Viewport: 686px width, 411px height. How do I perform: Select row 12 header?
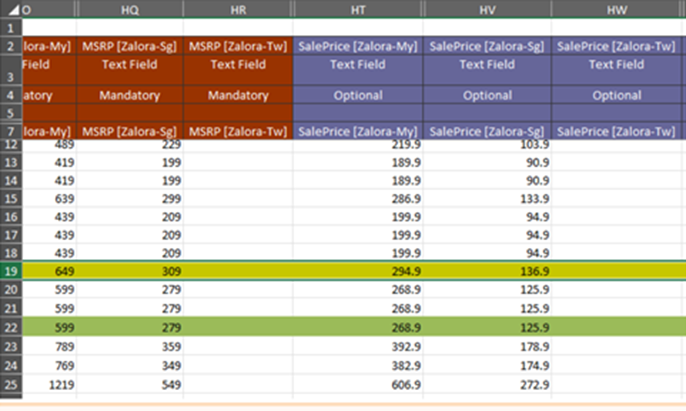[11, 144]
